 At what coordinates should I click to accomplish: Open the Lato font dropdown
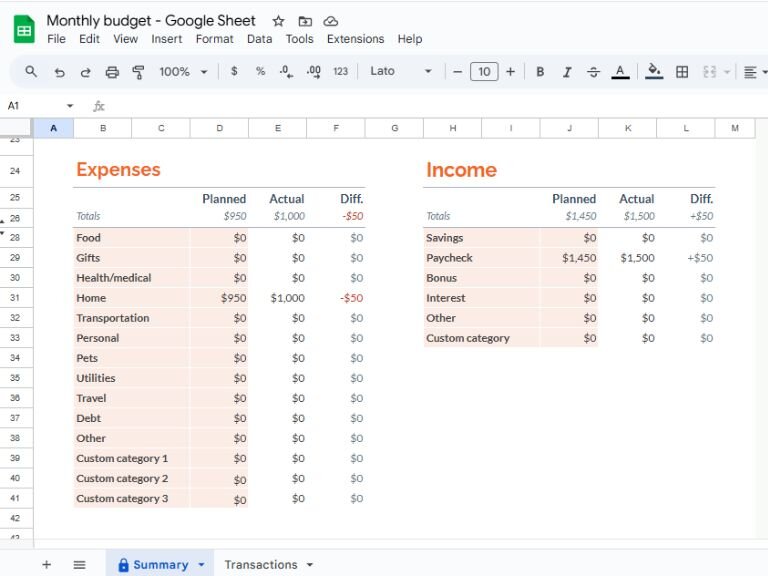401,72
